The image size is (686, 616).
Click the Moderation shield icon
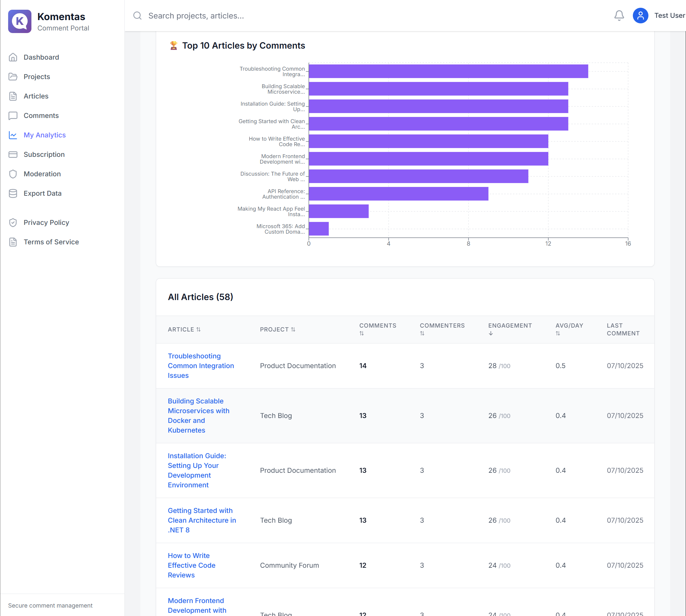tap(13, 174)
